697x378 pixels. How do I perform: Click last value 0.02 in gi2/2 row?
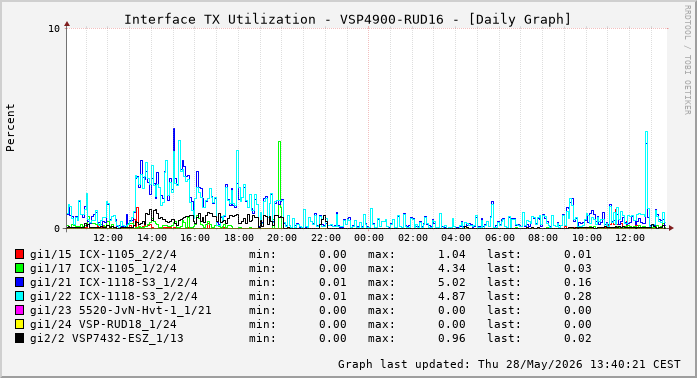coord(578,338)
